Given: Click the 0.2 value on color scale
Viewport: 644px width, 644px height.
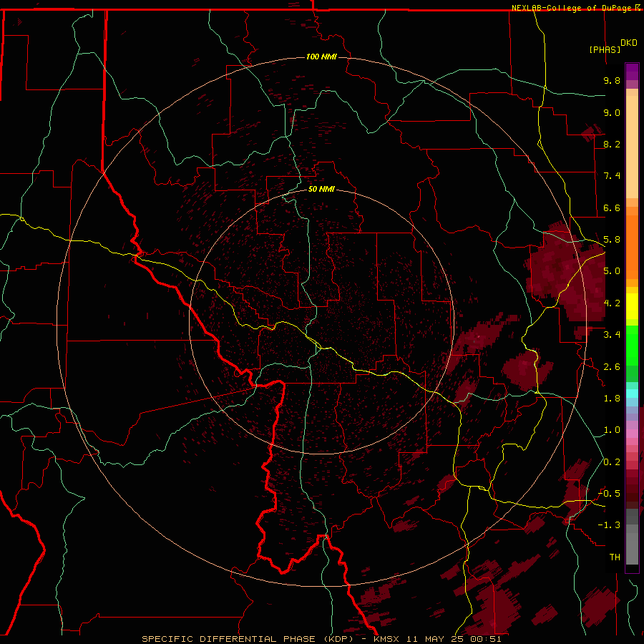Looking at the screenshot, I should (612, 462).
